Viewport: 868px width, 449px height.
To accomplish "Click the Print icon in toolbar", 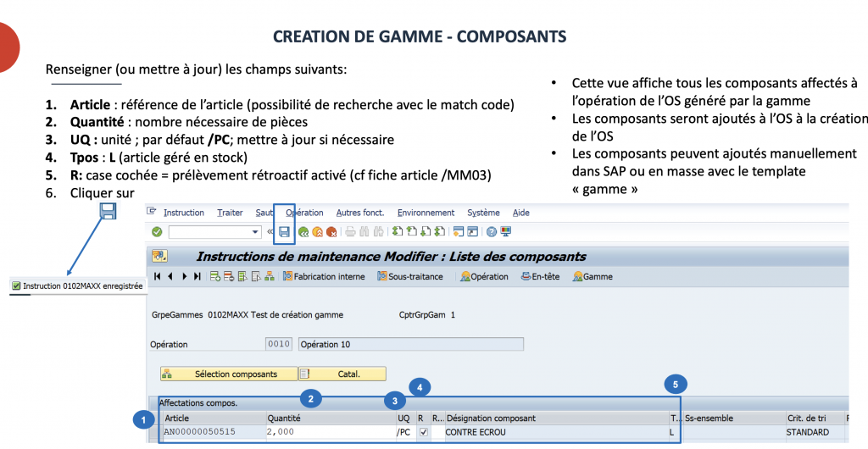I will tap(351, 231).
